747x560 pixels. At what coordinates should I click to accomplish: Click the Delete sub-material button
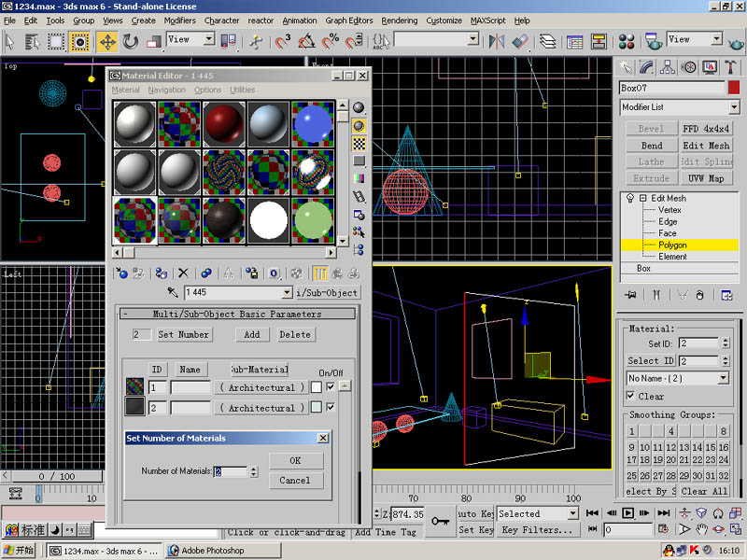coord(295,334)
